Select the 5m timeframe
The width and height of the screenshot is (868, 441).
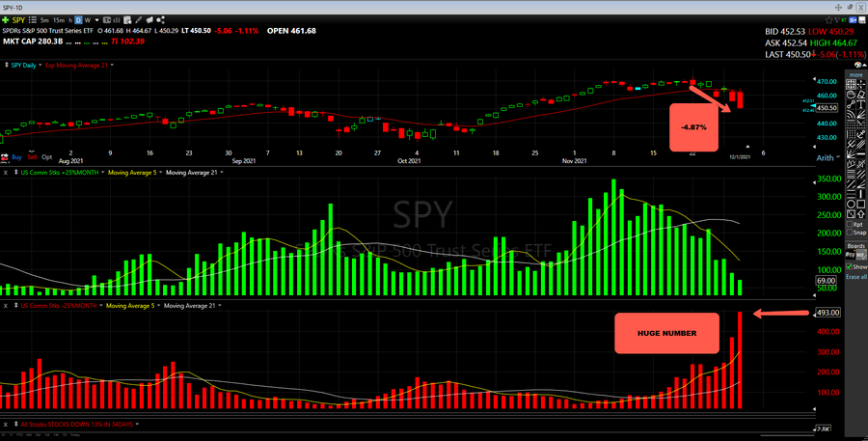(44, 20)
